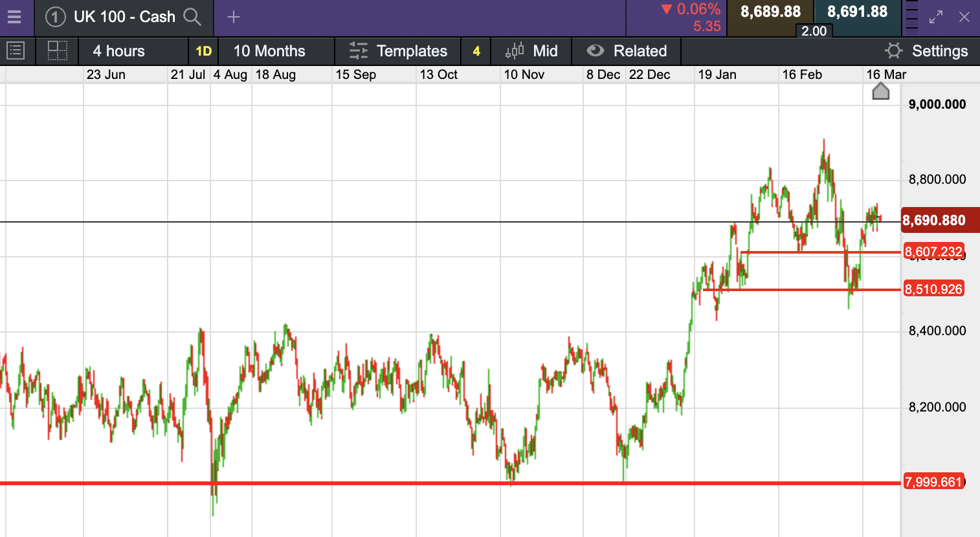Expand the Templates menu
Screen dimensions: 980x537
tap(399, 51)
